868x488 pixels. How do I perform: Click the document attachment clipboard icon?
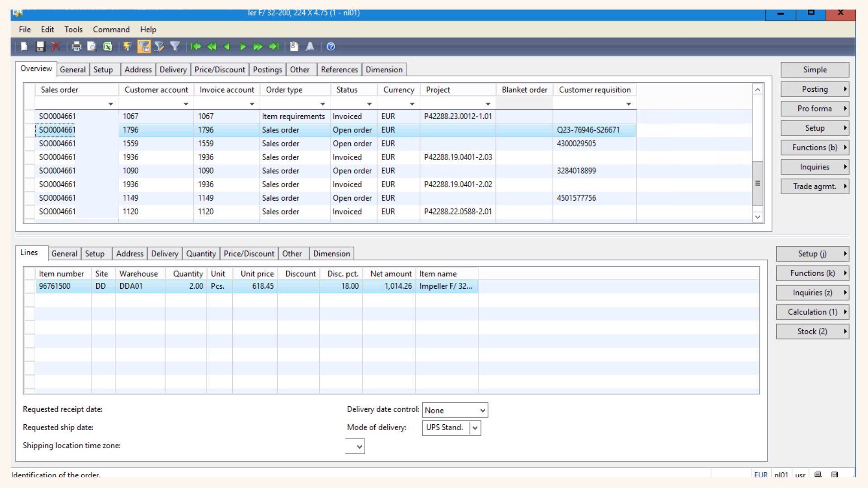(294, 47)
